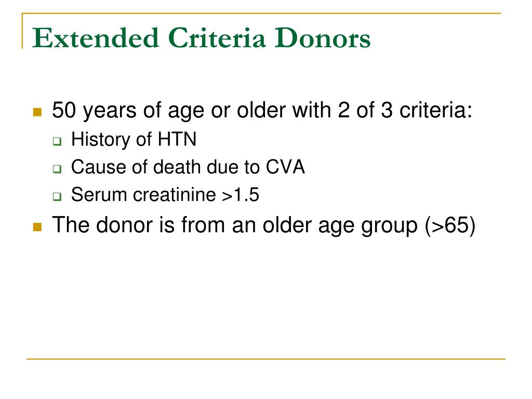The image size is (532, 399).
Task: Click the checkbox bullet beside 'Cause of death'
Action: point(57,169)
